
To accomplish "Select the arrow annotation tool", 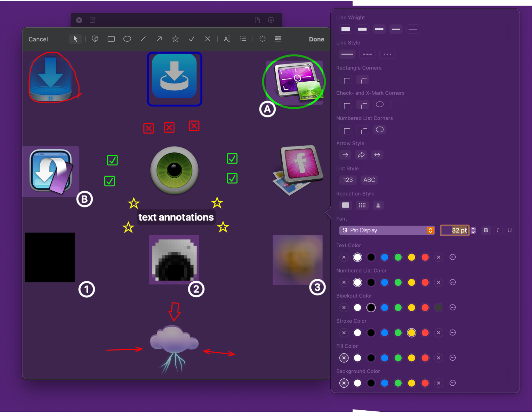I will click(159, 39).
